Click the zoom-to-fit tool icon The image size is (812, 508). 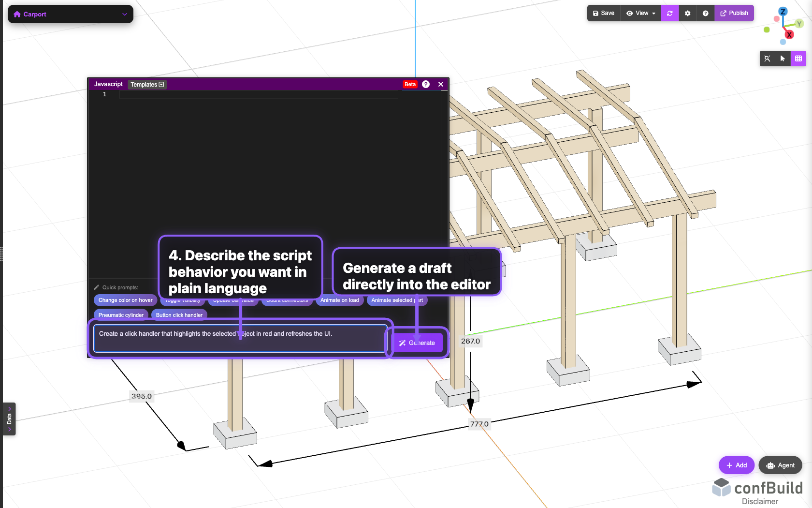[x=767, y=59]
